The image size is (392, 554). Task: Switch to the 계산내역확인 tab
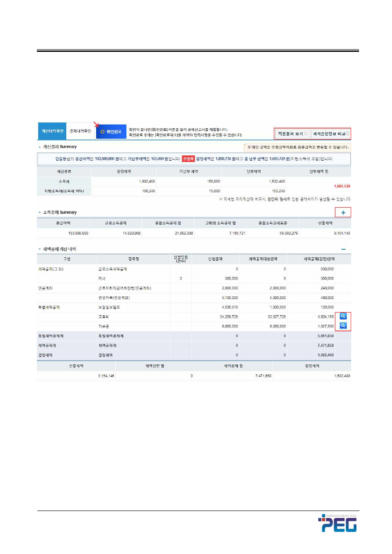coord(52,131)
